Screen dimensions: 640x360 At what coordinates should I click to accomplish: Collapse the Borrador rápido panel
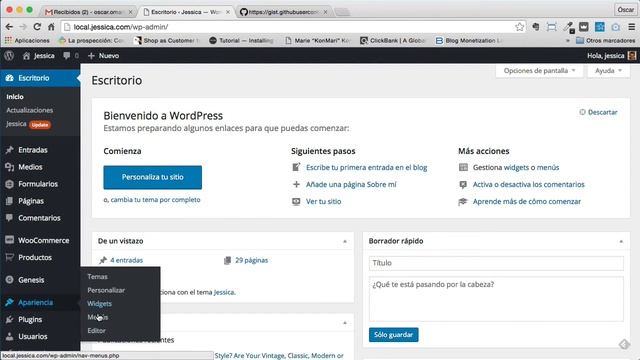tap(621, 241)
